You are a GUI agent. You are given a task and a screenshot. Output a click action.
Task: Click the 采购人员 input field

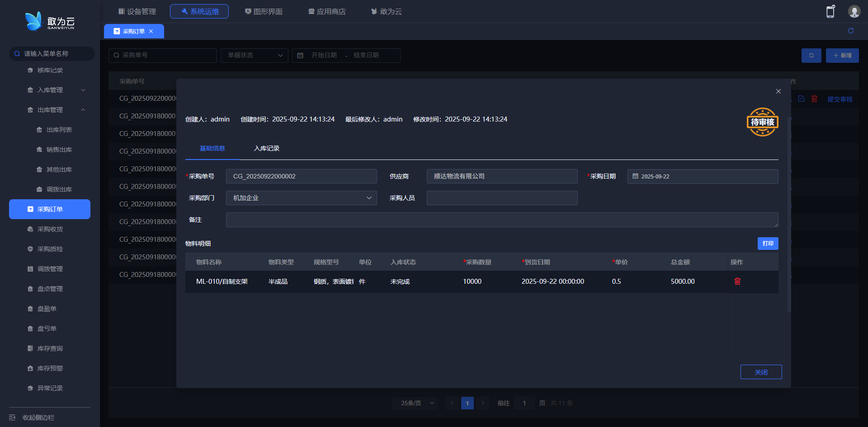click(x=502, y=198)
